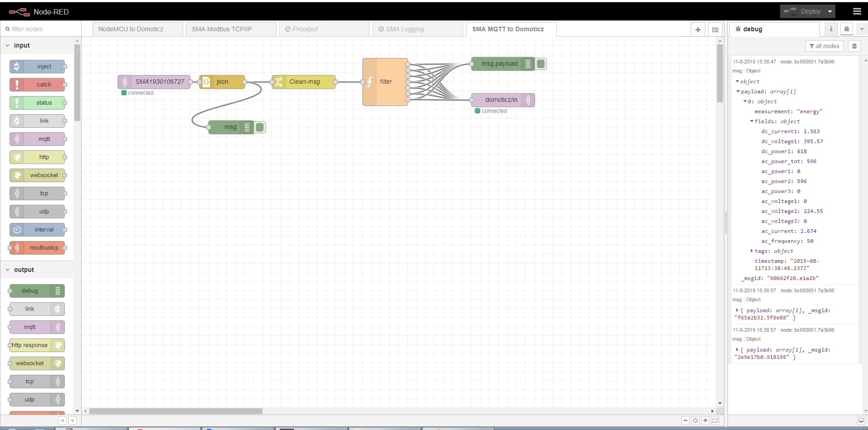Screen dimensions: 868x430
Task: Select the status node in the palette
Action: pyautogui.click(x=37, y=103)
